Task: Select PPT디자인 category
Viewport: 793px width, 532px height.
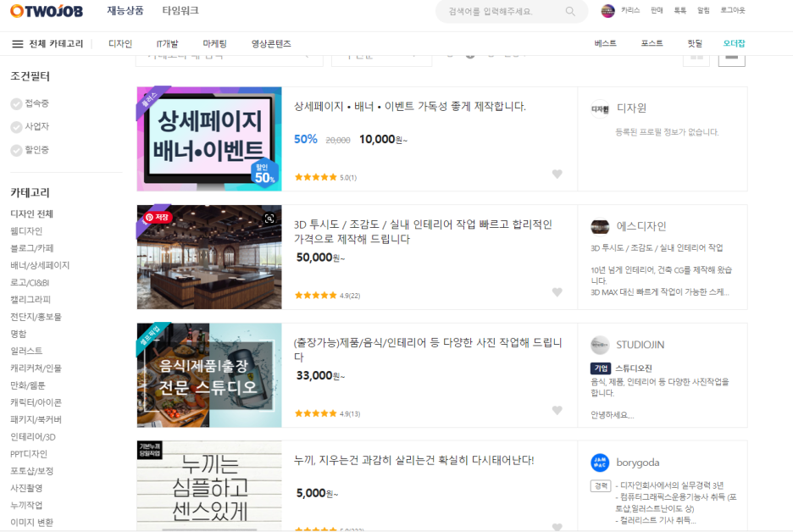Action: 28,454
